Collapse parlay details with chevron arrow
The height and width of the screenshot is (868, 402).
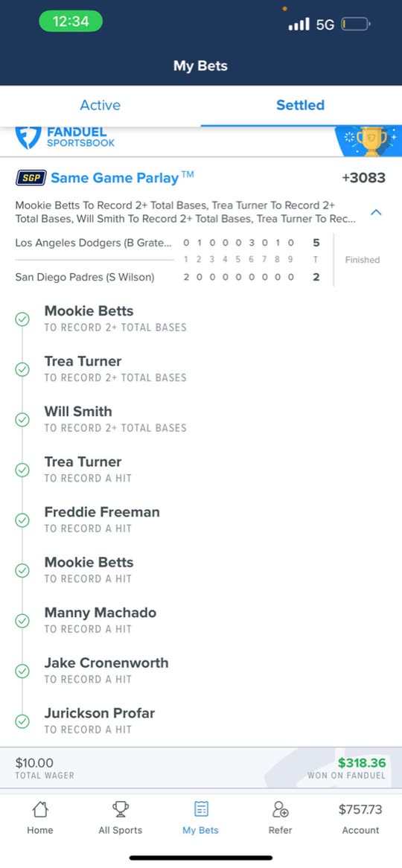(376, 212)
